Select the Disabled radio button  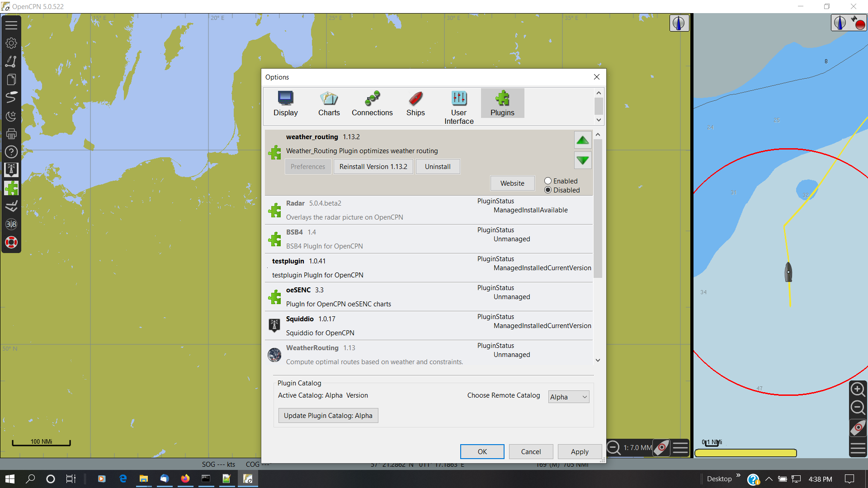coord(548,190)
